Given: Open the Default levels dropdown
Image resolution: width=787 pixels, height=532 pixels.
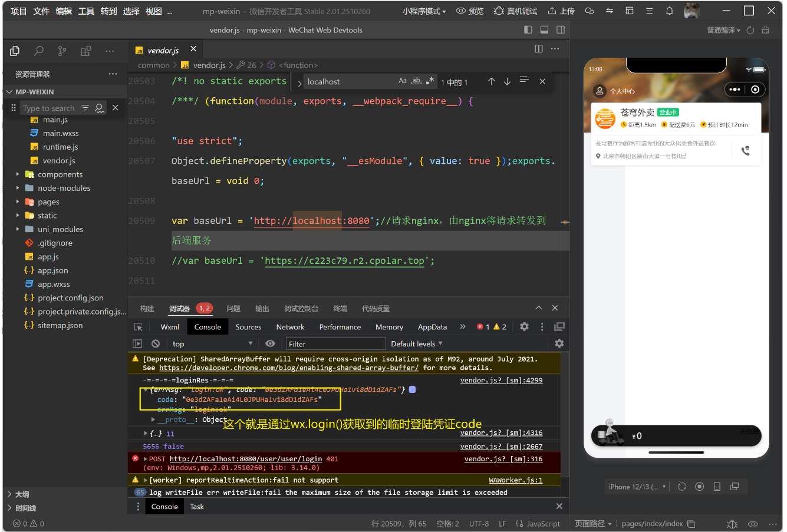Looking at the screenshot, I should click(x=417, y=343).
